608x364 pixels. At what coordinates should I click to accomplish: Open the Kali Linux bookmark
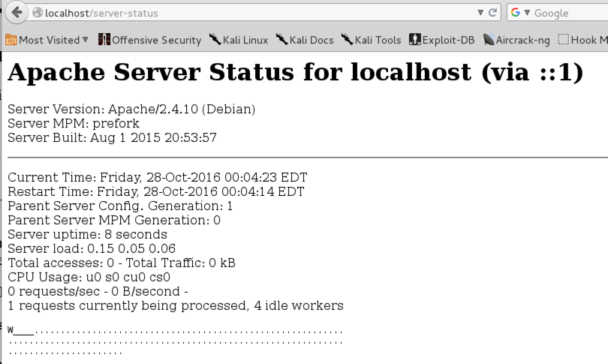(x=239, y=40)
